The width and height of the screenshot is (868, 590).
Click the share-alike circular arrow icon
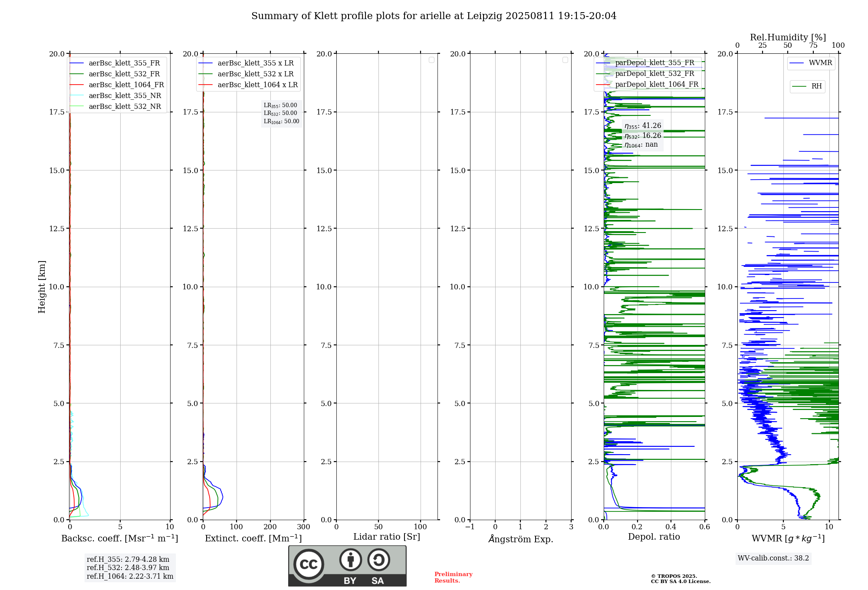pos(378,560)
